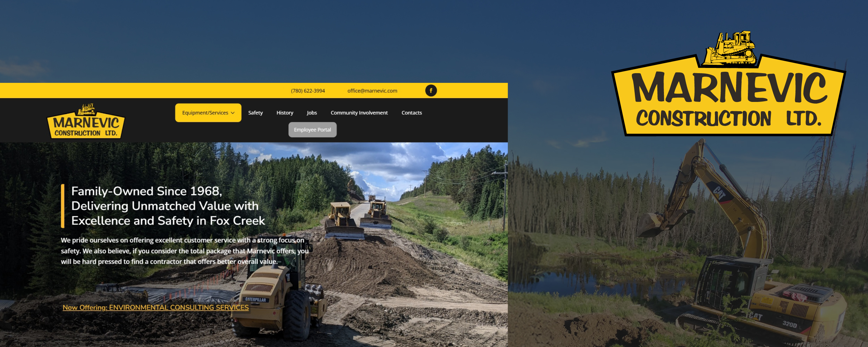Expand the Equipment/Services dropdown menu

(208, 113)
